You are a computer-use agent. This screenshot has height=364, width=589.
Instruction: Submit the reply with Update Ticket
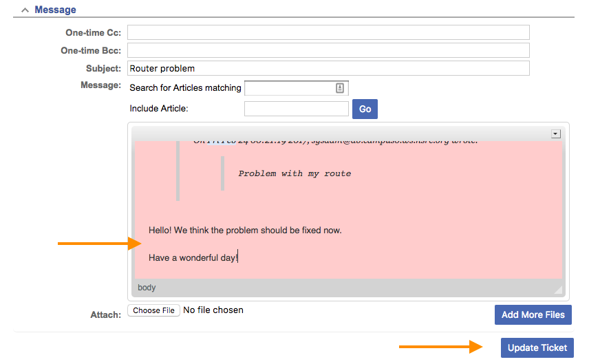[537, 347]
